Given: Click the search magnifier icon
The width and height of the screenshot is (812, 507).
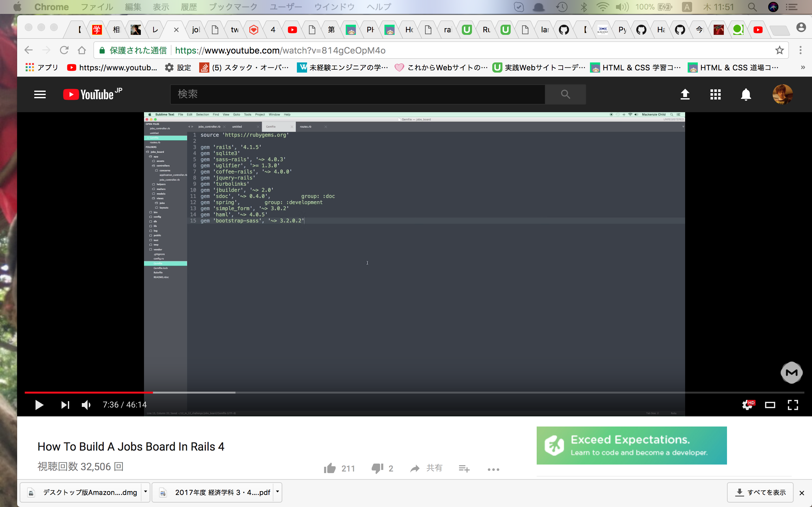Looking at the screenshot, I should 565,94.
